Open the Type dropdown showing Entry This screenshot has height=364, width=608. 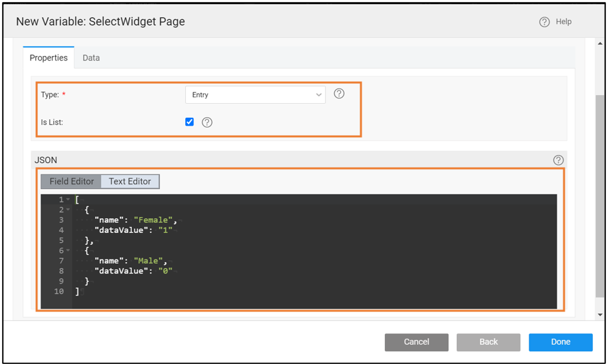point(255,94)
